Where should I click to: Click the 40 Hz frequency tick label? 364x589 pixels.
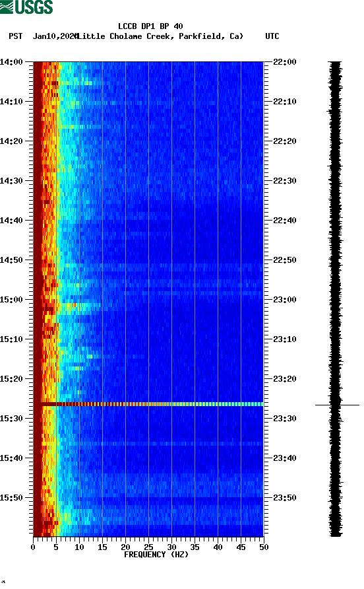tap(218, 547)
